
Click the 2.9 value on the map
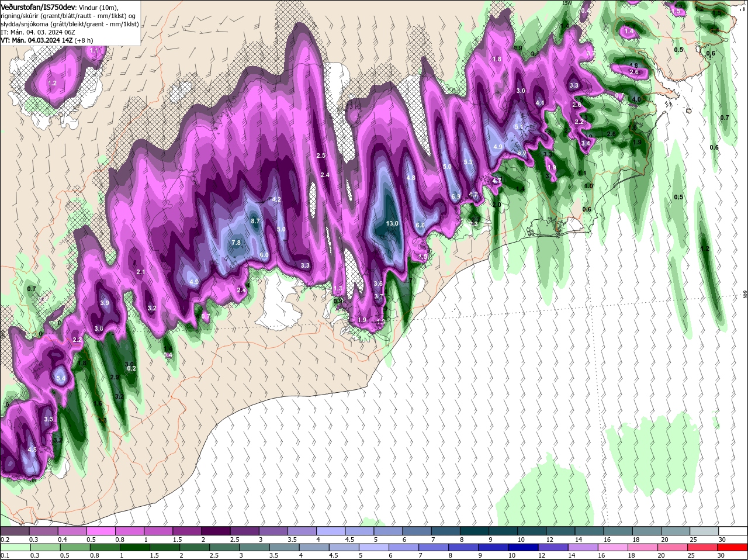[x=115, y=377]
